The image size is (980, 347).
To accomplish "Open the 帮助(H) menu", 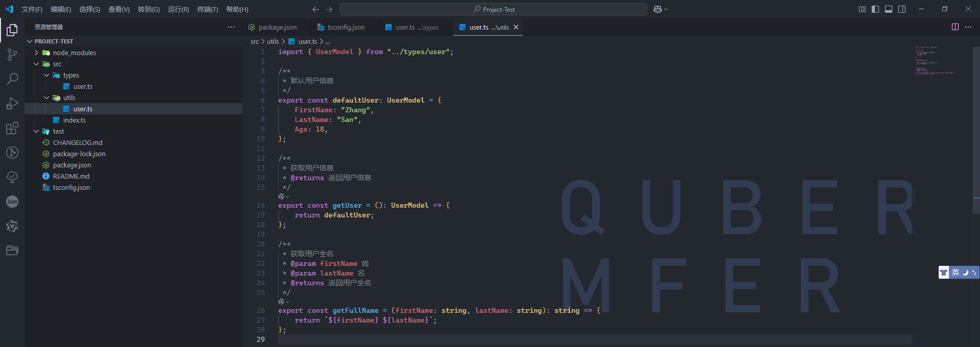I will pos(237,9).
